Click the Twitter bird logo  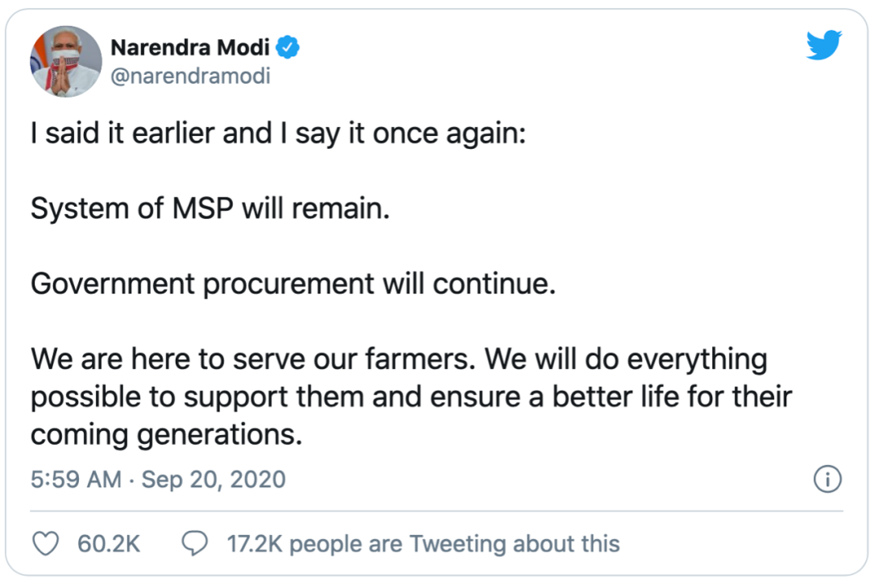[x=824, y=45]
